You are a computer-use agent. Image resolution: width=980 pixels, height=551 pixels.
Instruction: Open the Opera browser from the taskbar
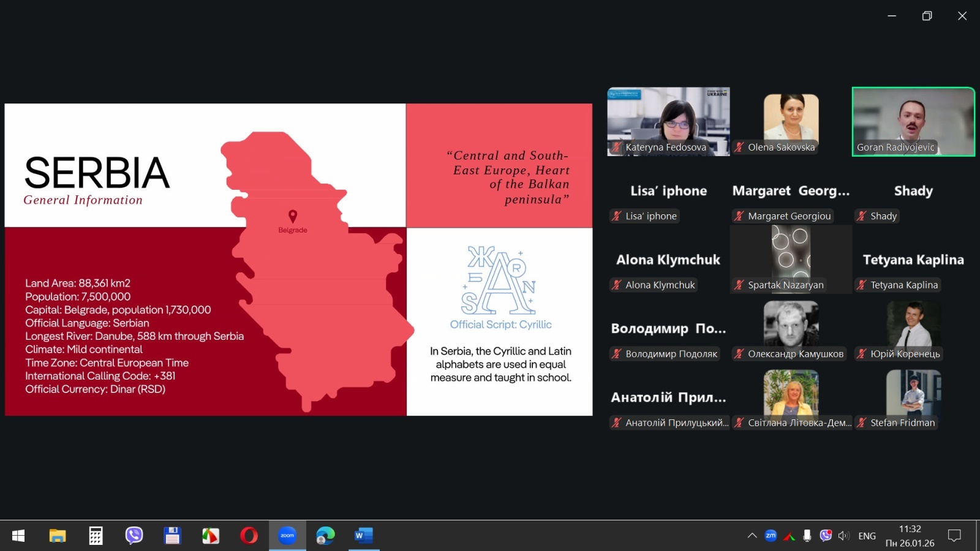pos(249,536)
